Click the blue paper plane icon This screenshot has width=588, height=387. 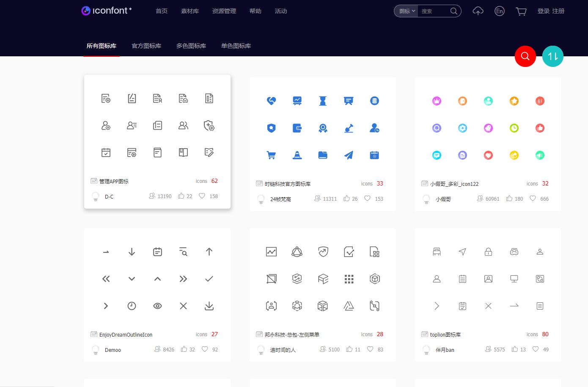point(349,155)
